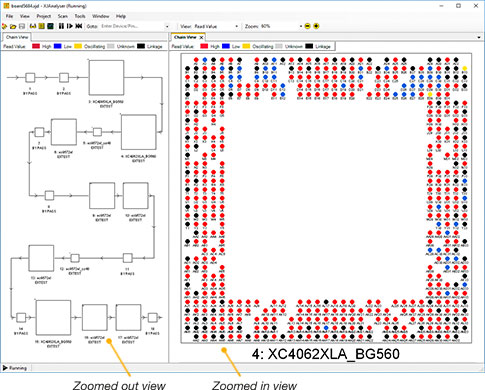The width and height of the screenshot is (485, 390).
Task: Click the red High swatch in left legend
Action: pos(36,46)
